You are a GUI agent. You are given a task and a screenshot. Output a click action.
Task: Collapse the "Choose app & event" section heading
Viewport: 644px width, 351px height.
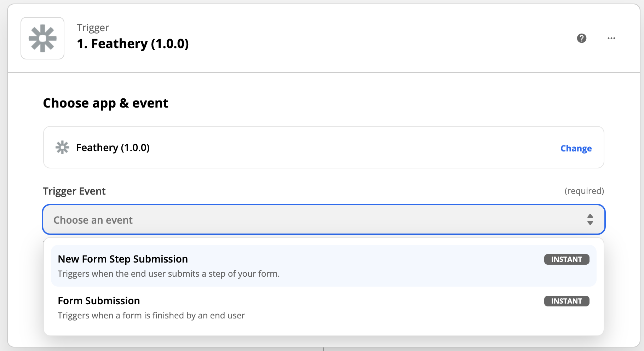(105, 103)
